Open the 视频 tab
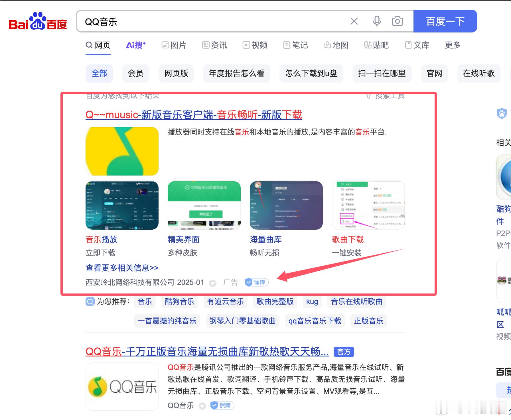This screenshot has width=511, height=420. click(255, 45)
